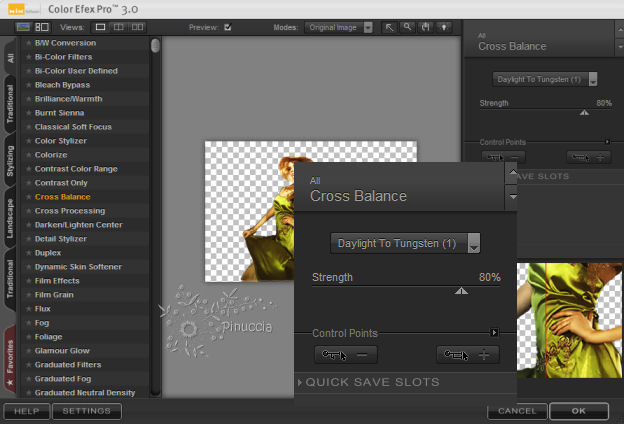Click the arrow button of Modes dropdown

tap(368, 27)
